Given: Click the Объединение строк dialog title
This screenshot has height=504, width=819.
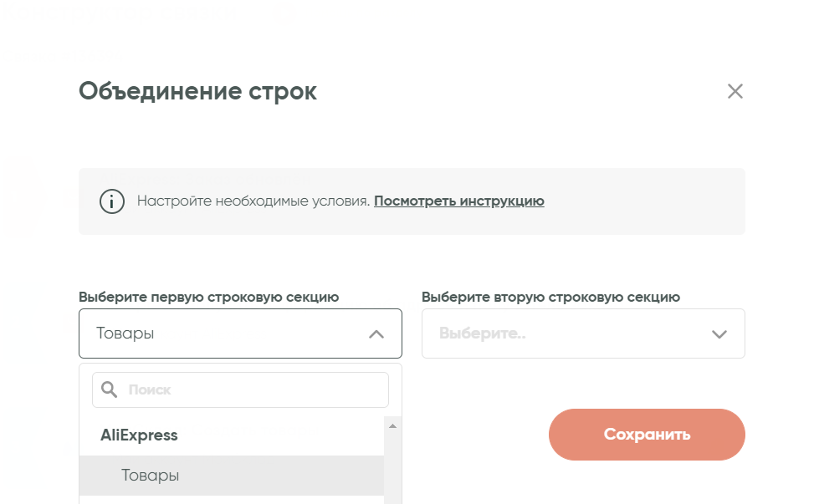Looking at the screenshot, I should [x=197, y=91].
